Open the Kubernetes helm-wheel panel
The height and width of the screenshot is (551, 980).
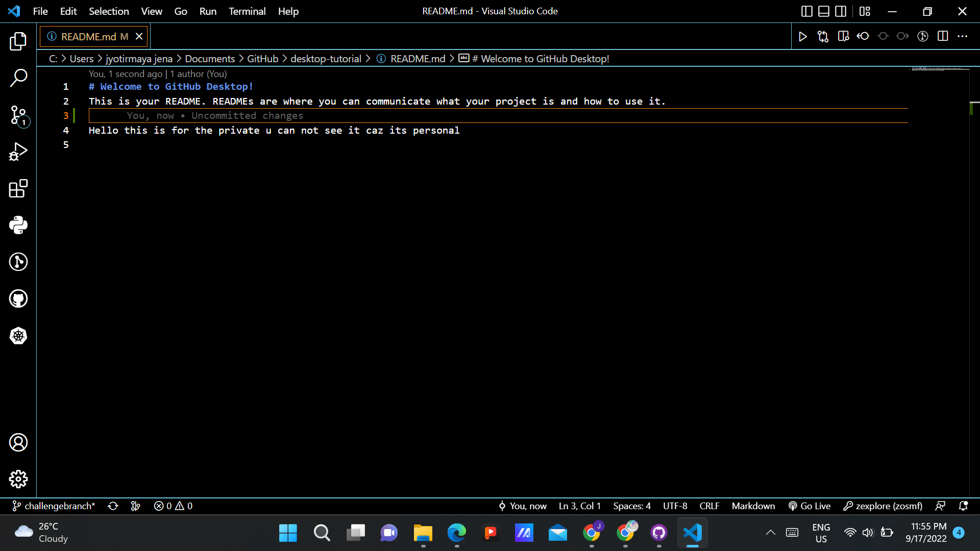(18, 336)
